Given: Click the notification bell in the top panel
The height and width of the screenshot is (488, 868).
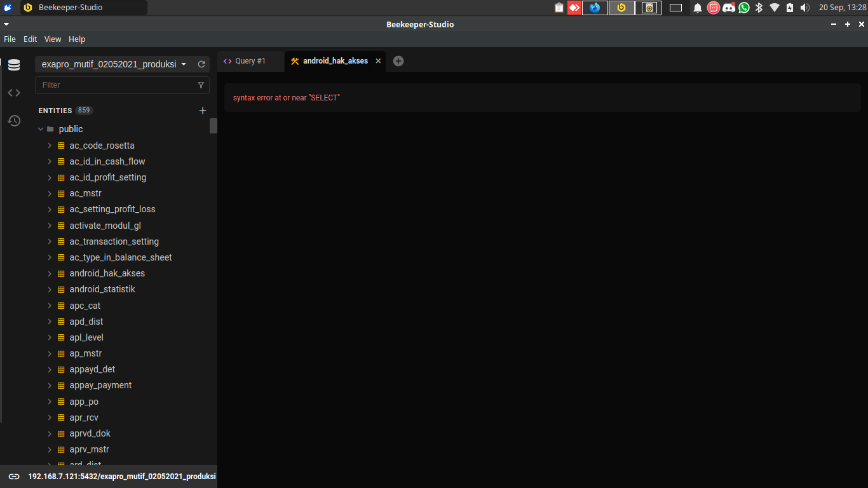Looking at the screenshot, I should tap(697, 8).
